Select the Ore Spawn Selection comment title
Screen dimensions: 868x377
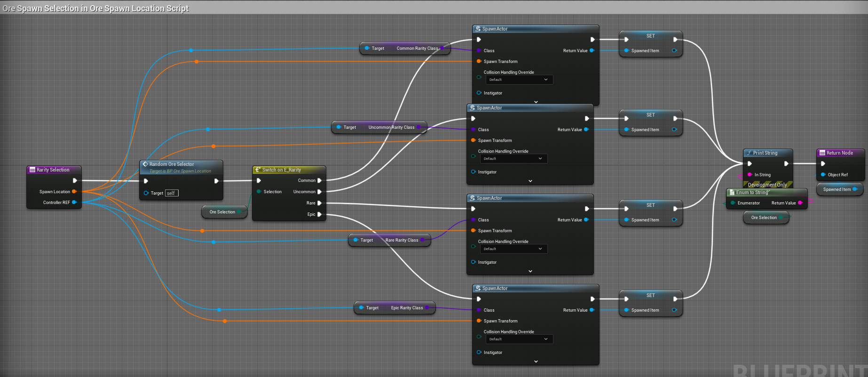tap(95, 8)
